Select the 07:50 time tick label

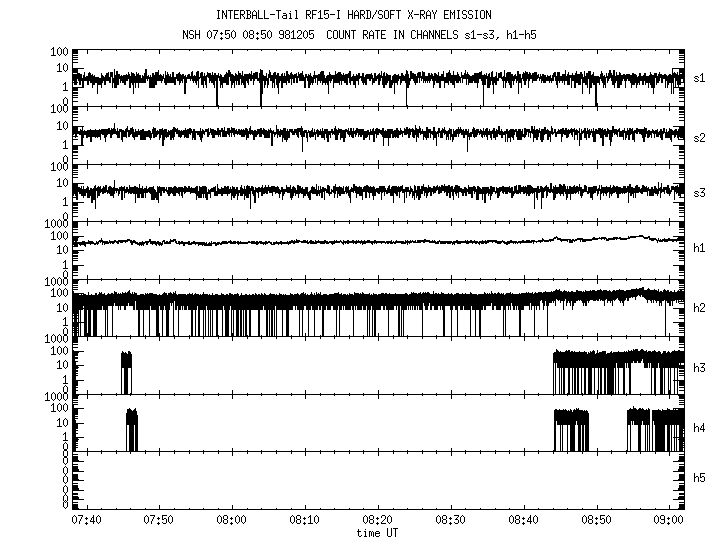coord(159,520)
